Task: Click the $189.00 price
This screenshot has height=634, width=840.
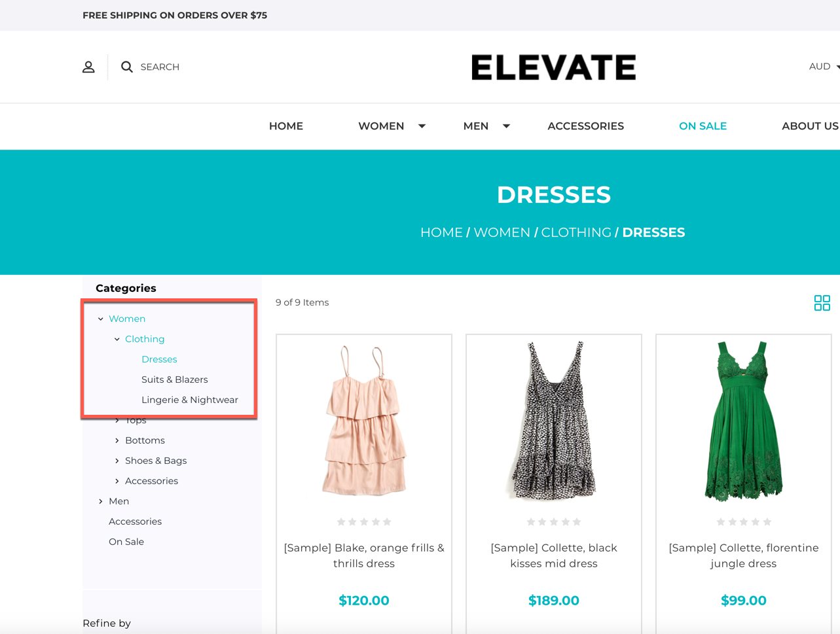Action: pyautogui.click(x=553, y=601)
